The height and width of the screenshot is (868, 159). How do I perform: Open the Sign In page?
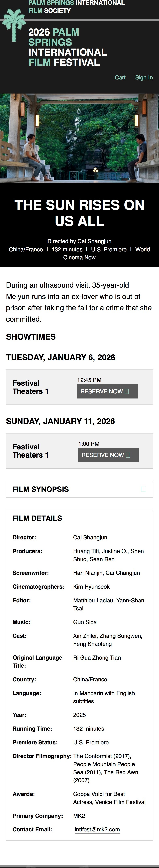tap(144, 77)
